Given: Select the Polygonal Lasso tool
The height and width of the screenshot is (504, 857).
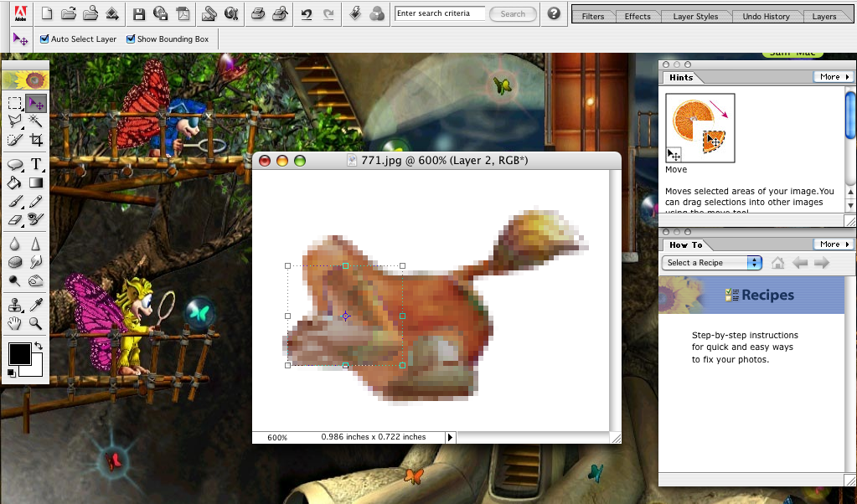Looking at the screenshot, I should (x=15, y=121).
